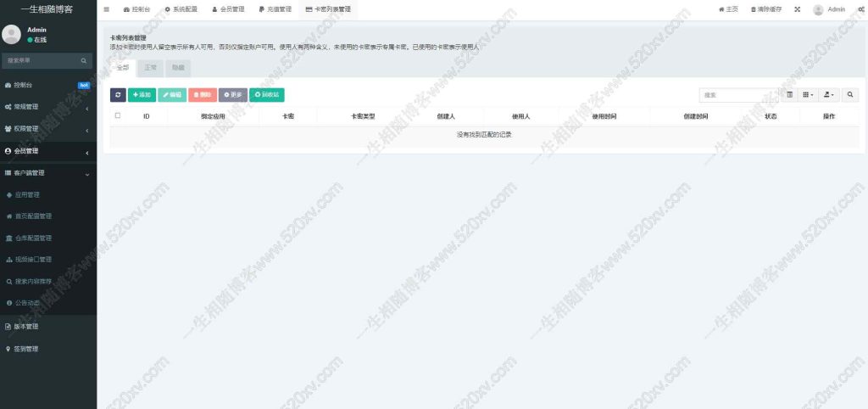The image size is (868, 409).
Task: Collapse 客户端管理 in the sidebar
Action: coord(48,173)
